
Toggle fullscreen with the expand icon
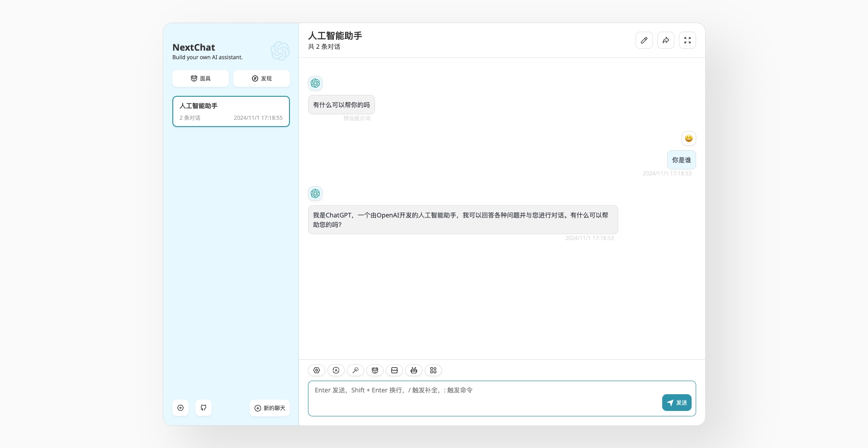pos(688,40)
